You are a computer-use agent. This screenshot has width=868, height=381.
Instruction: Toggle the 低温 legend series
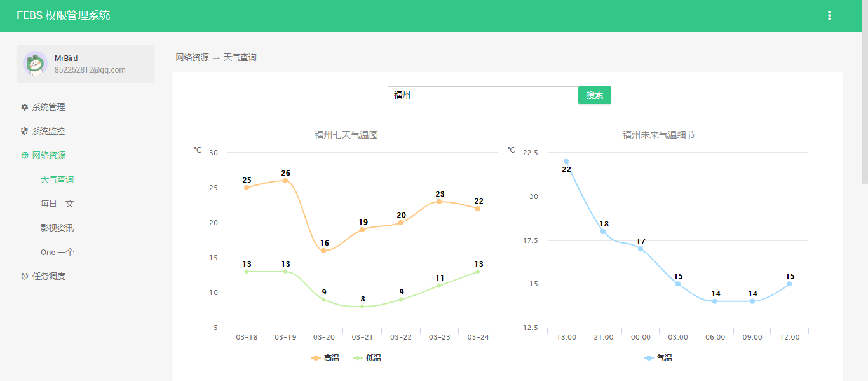[x=367, y=358]
